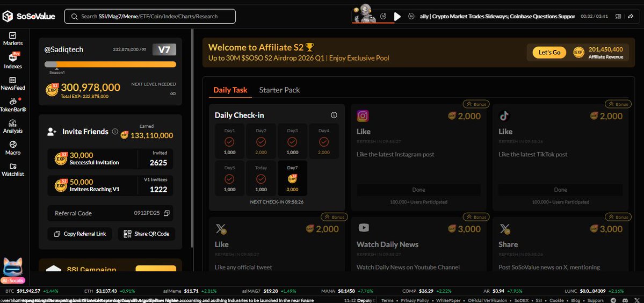Skip the podcast forward 10 seconds
This screenshot has width=644, height=303.
point(411,17)
